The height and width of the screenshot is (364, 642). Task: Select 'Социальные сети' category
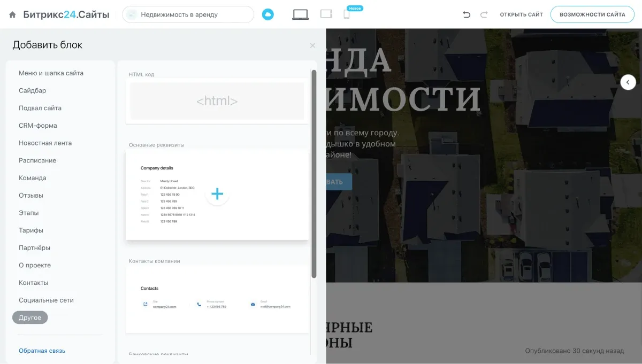coord(46,300)
